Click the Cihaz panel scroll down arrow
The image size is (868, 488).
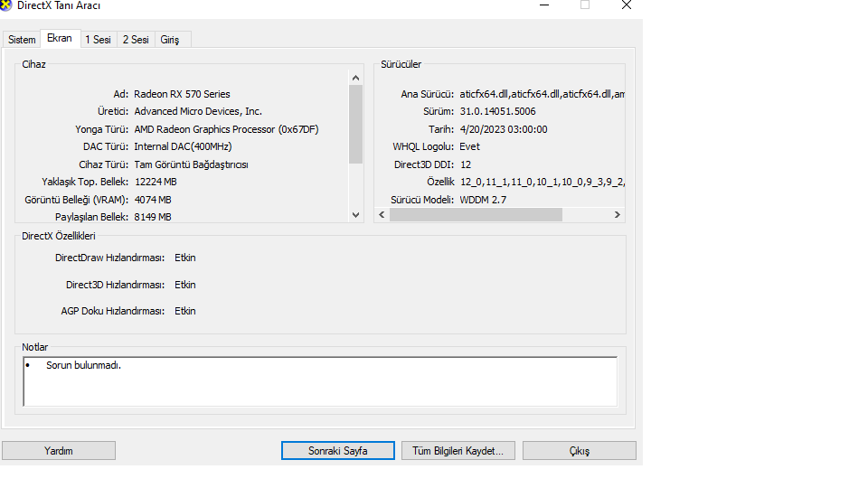click(x=356, y=215)
